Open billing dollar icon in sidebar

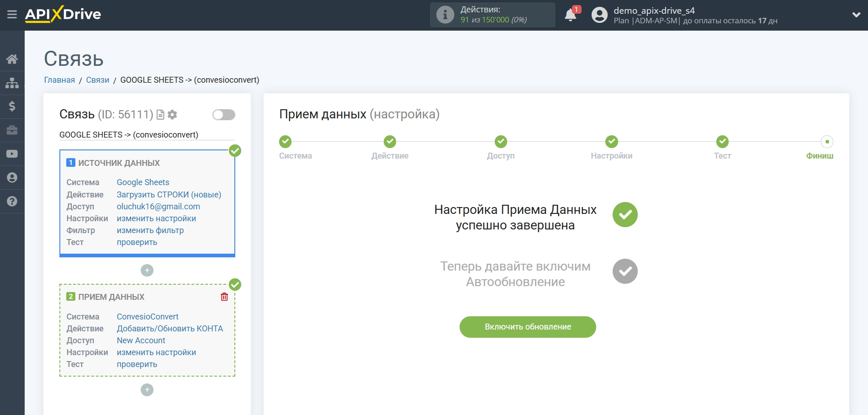(12, 106)
